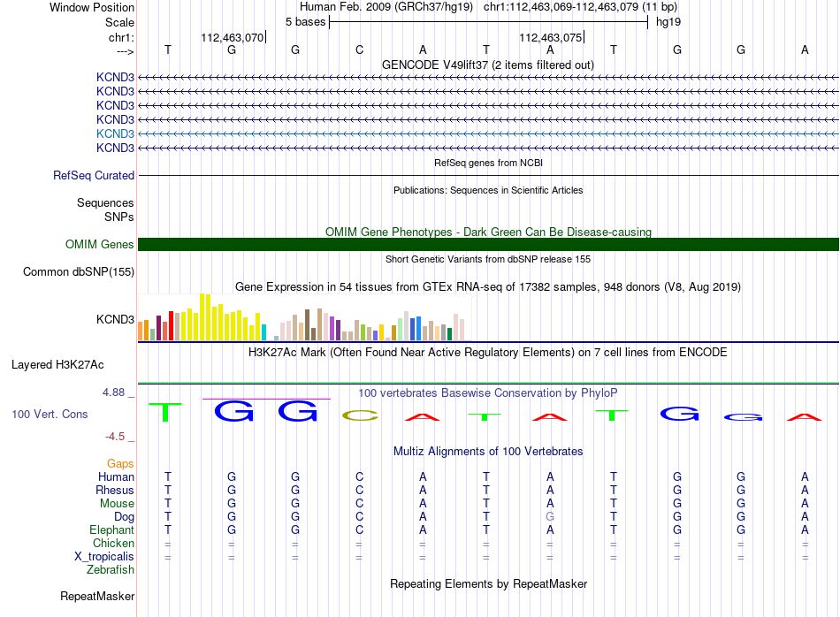Screen dimensions: 840x617
Task: Open the RefSeq Curated track label
Action: coord(94,176)
